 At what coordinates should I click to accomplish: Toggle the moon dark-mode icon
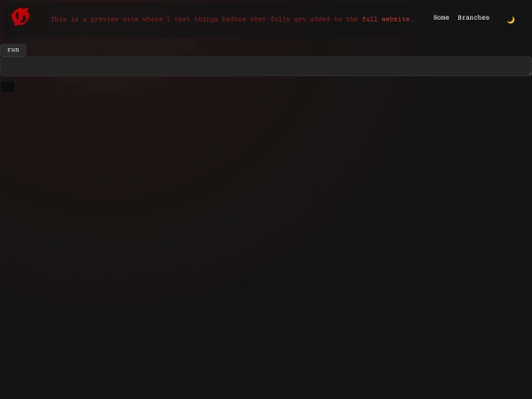(510, 20)
